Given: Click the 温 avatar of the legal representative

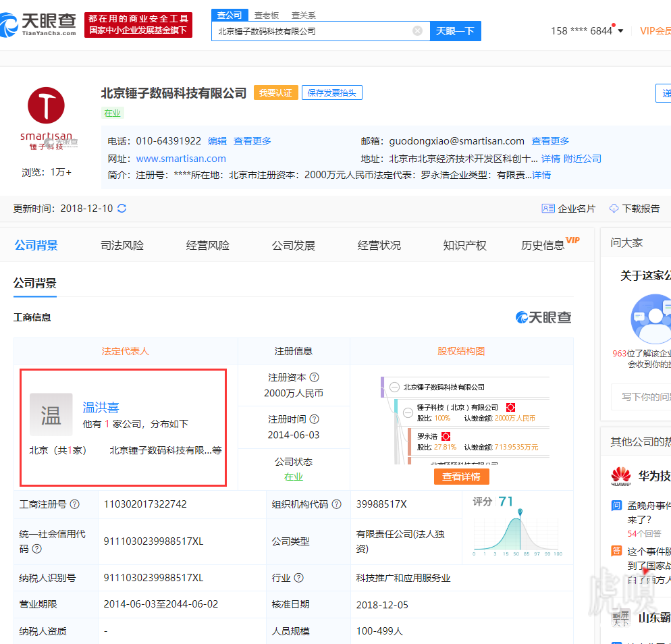Looking at the screenshot, I should 51,414.
